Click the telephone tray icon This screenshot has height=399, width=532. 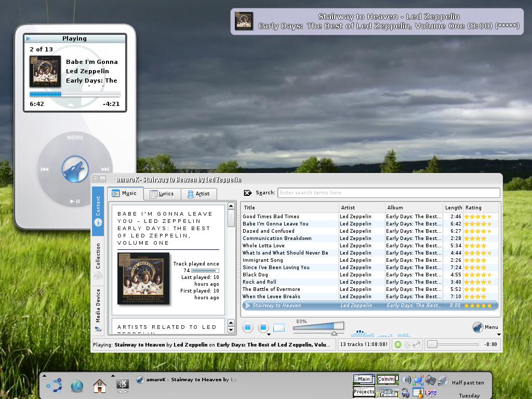[430, 380]
